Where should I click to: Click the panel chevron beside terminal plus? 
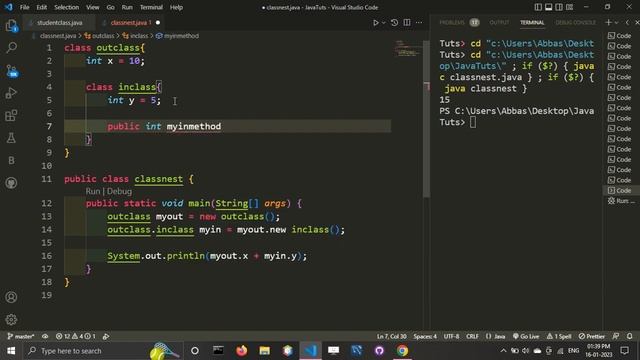tap(627, 23)
